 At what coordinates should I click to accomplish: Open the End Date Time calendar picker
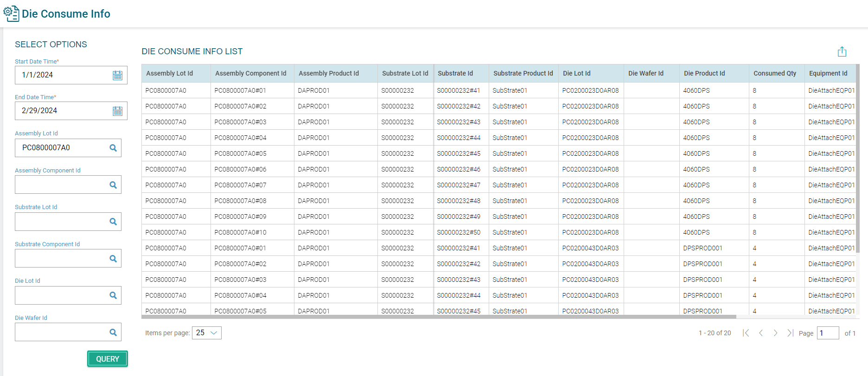[117, 111]
